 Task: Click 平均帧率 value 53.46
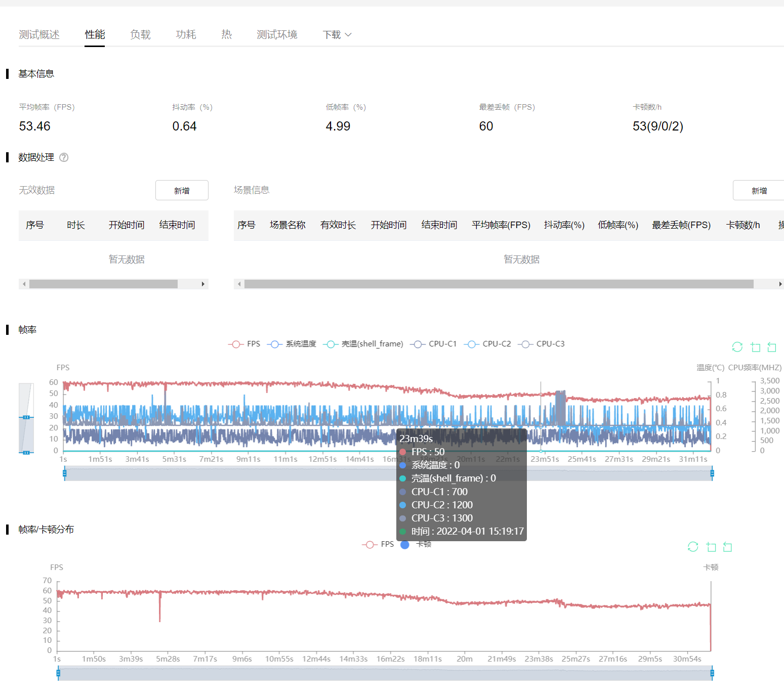point(34,126)
